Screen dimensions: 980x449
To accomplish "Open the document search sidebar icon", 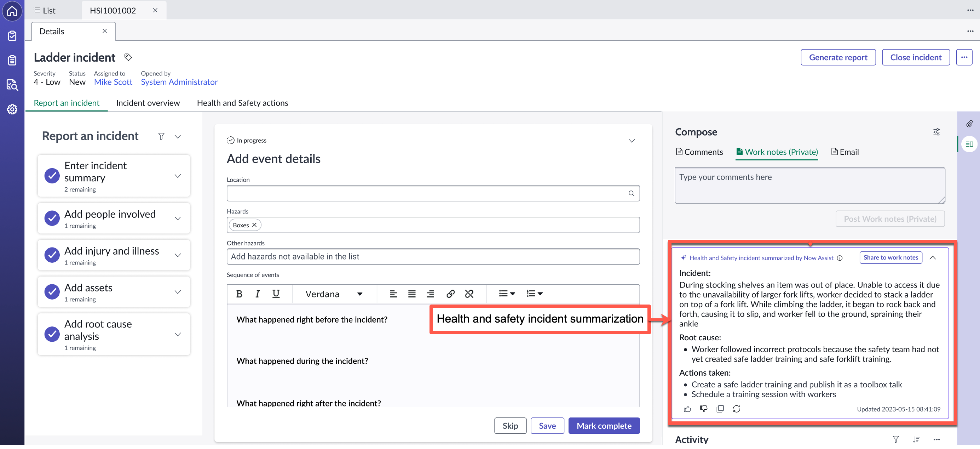I will pos(12,85).
